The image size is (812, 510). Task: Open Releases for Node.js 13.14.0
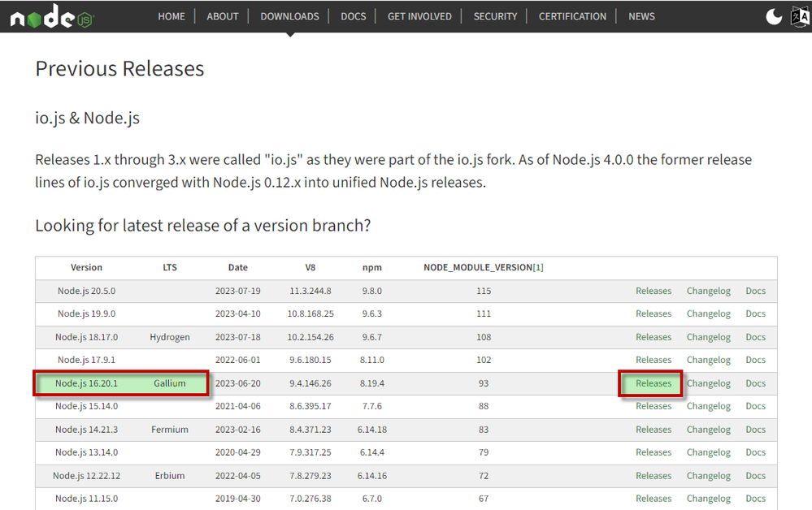coord(654,452)
